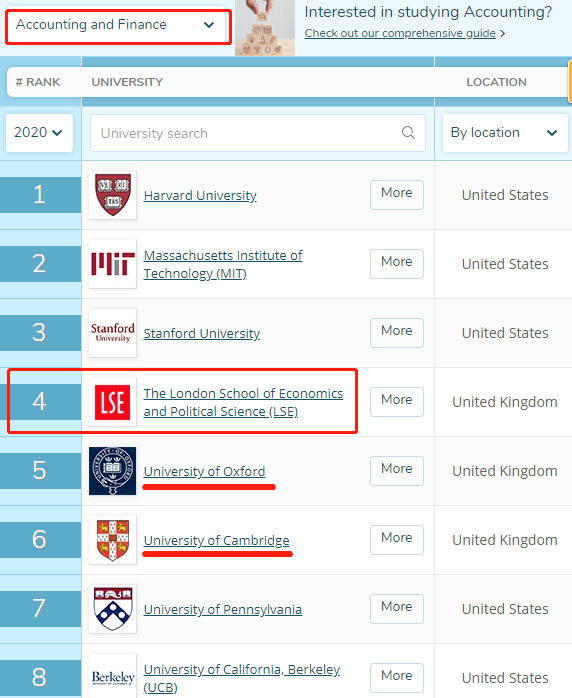Viewport: 572px width, 698px height.
Task: Click the Stanford University logo
Action: (113, 333)
